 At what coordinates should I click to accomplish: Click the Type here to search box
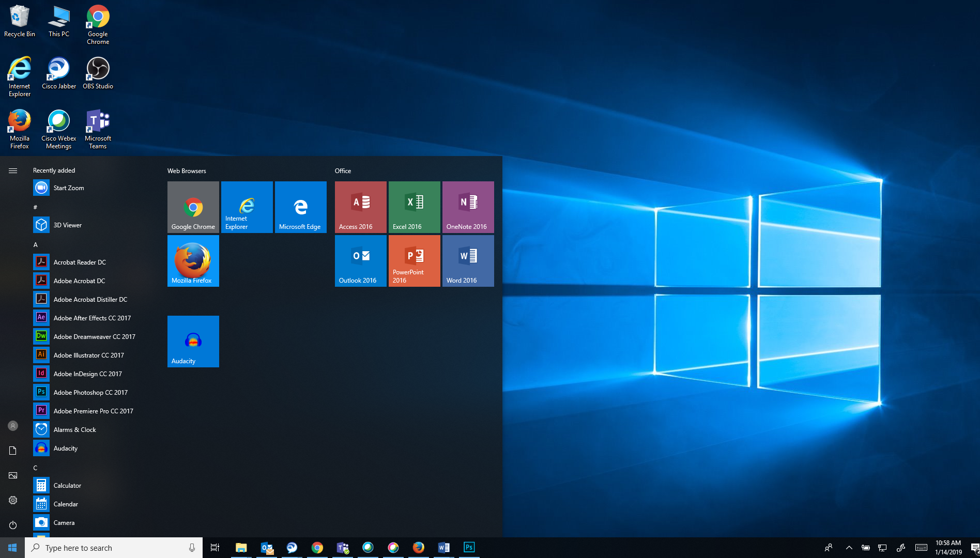pyautogui.click(x=109, y=548)
